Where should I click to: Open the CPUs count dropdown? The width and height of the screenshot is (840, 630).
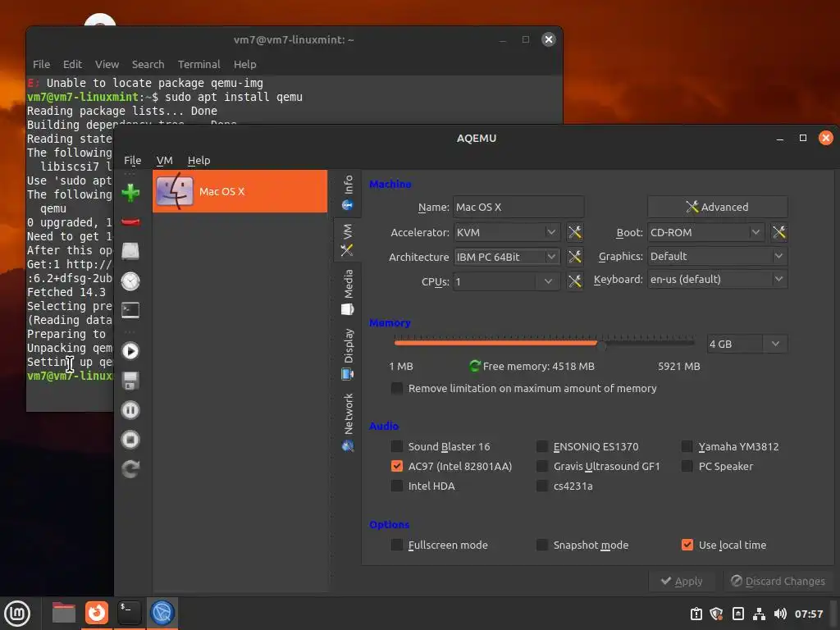pos(507,281)
